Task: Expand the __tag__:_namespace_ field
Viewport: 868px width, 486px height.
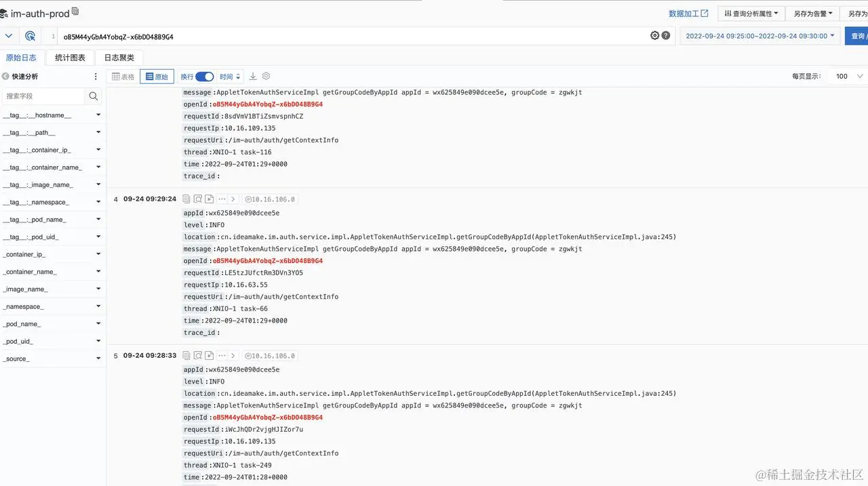Action: 98,202
